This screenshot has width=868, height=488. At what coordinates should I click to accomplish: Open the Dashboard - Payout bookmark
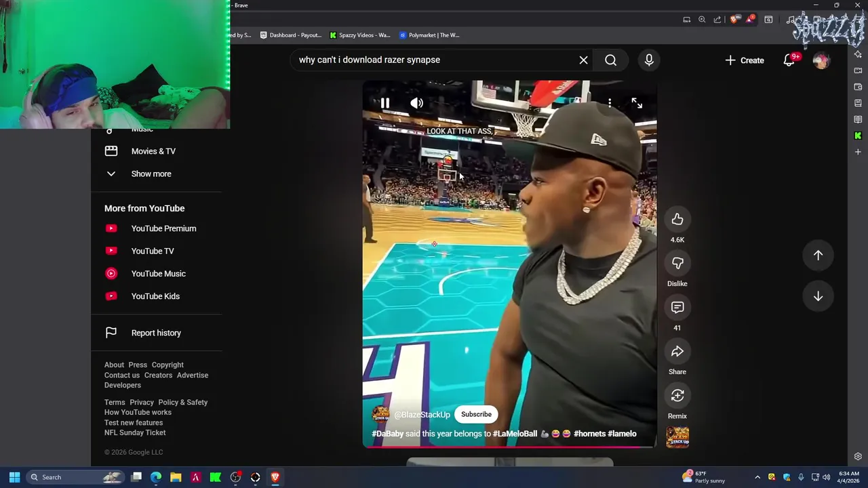point(291,35)
